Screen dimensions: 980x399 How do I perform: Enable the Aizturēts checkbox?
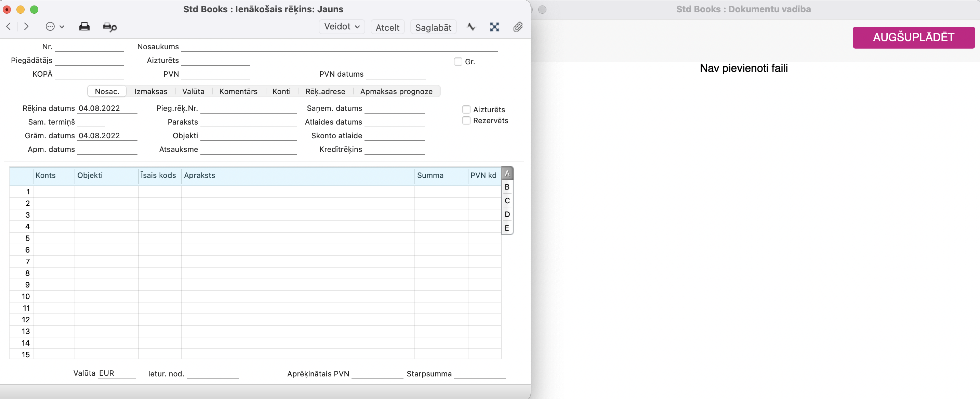[x=466, y=110]
